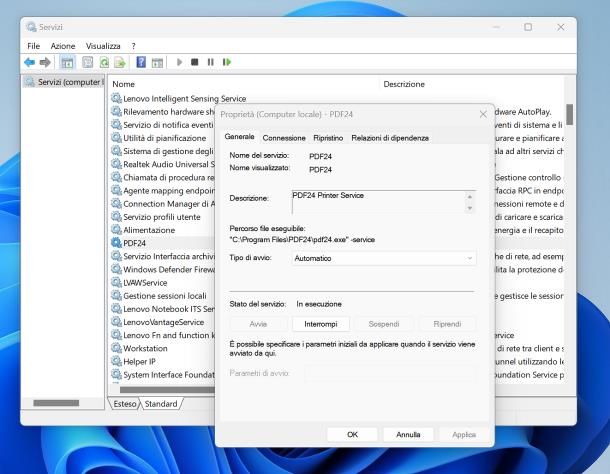Click gear icon beside Helper IP
610x474 pixels.
coord(116,361)
